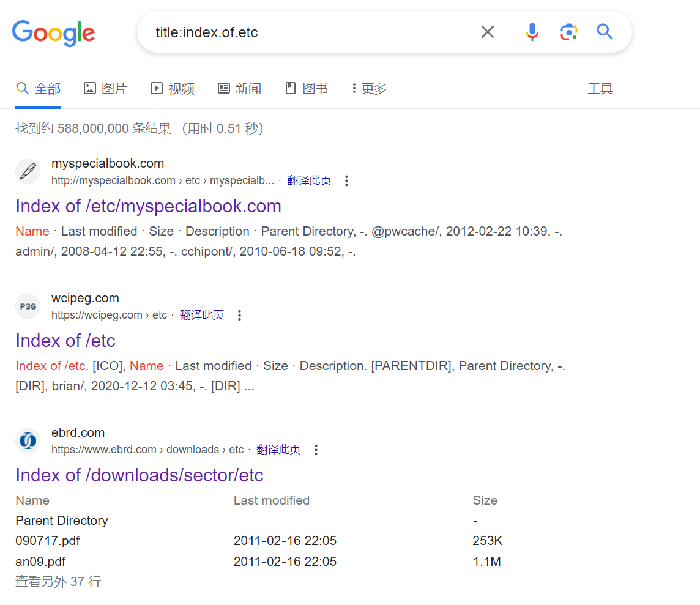Switch to the 图片 images tab

pos(105,89)
